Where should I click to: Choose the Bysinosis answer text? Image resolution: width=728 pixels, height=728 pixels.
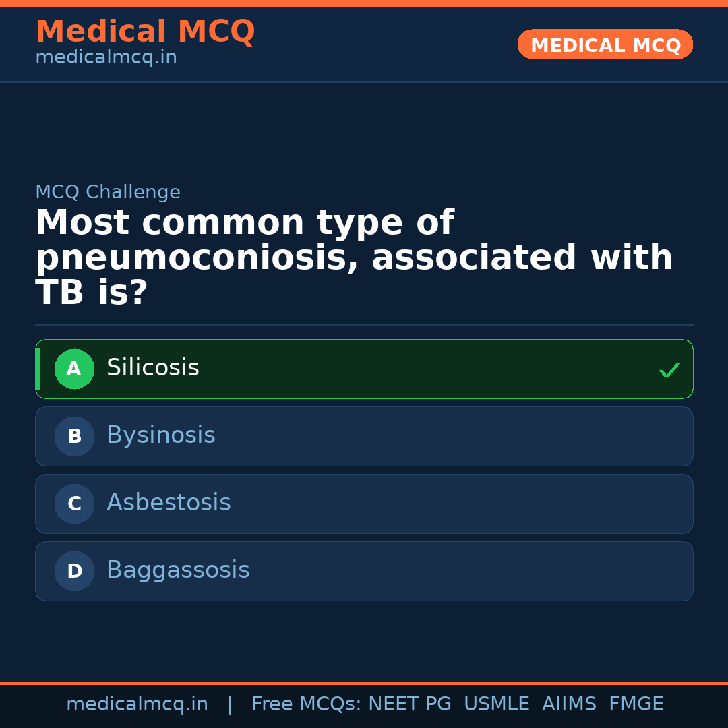tap(161, 435)
